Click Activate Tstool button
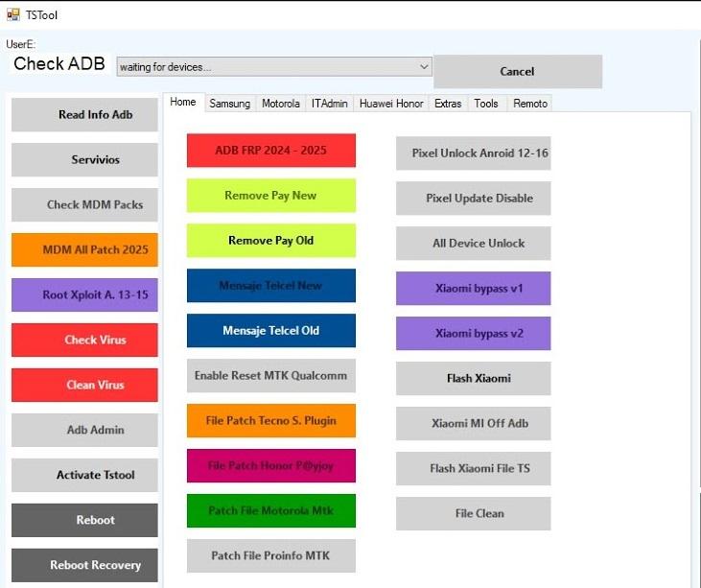 pyautogui.click(x=84, y=475)
